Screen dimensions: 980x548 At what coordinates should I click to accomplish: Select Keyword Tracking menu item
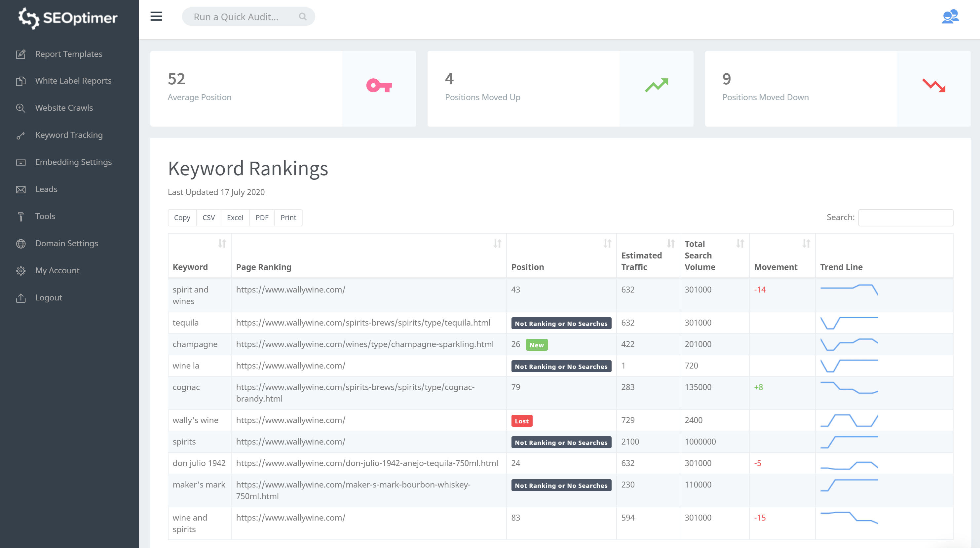(69, 135)
